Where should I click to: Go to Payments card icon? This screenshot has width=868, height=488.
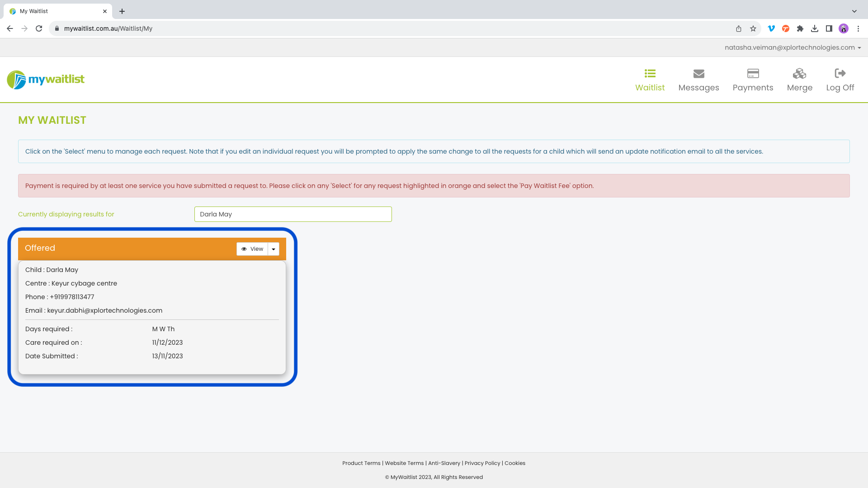tap(753, 74)
